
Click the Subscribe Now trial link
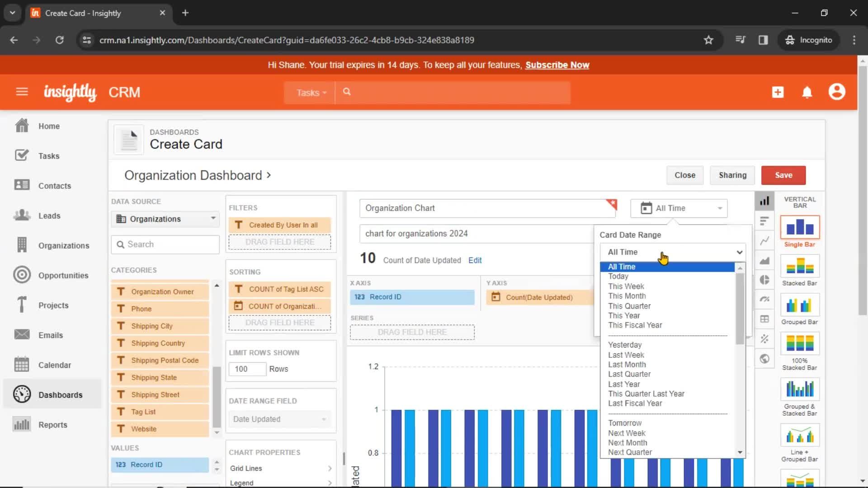tap(556, 65)
